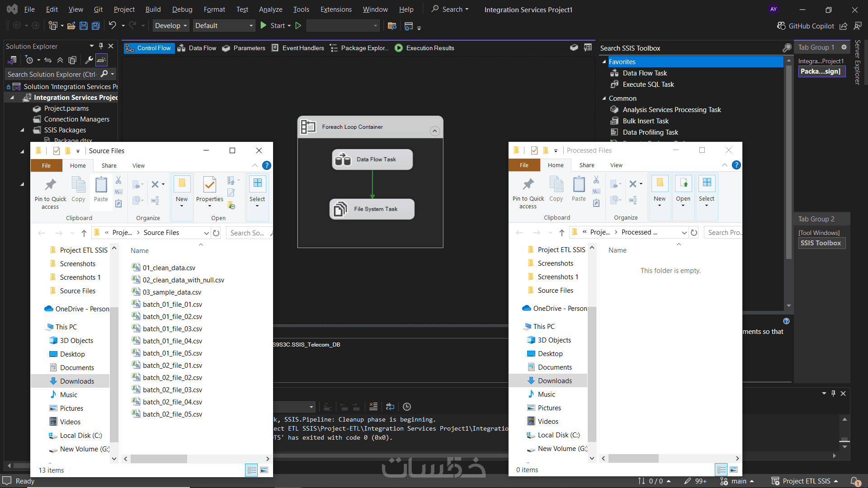
Task: Click Save All icon in toolbar
Action: [x=96, y=26]
